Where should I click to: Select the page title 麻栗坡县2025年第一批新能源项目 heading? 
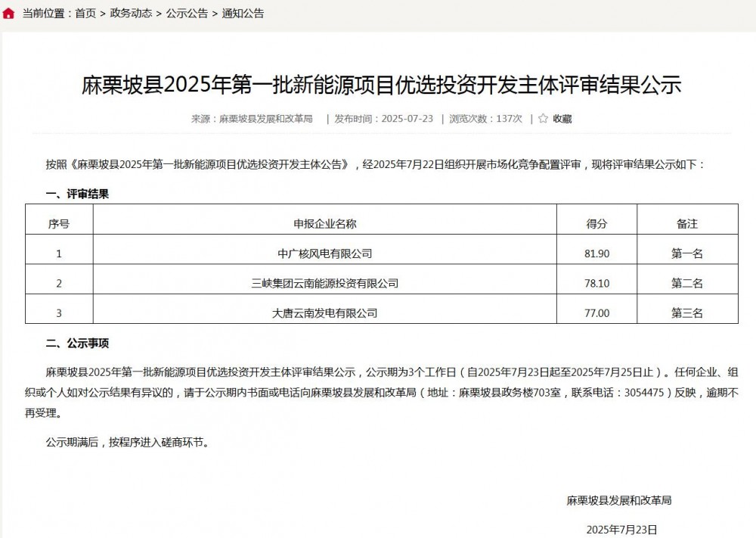tap(381, 85)
